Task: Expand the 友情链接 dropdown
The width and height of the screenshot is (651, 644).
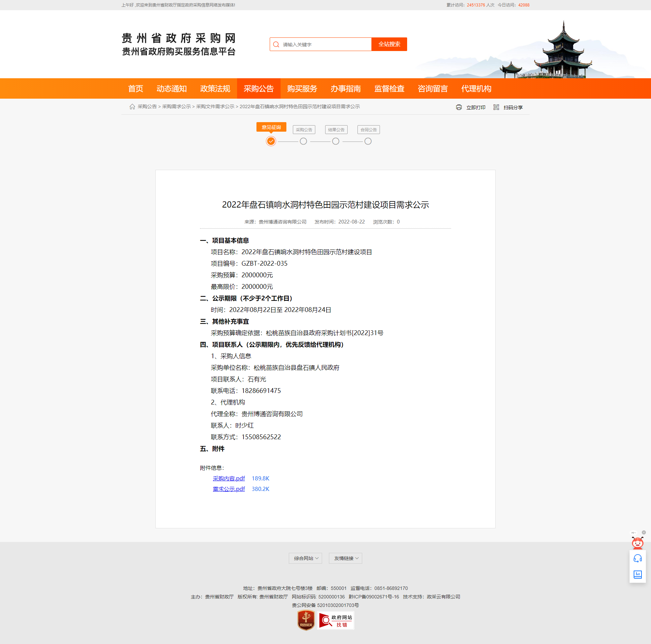Action: click(346, 558)
